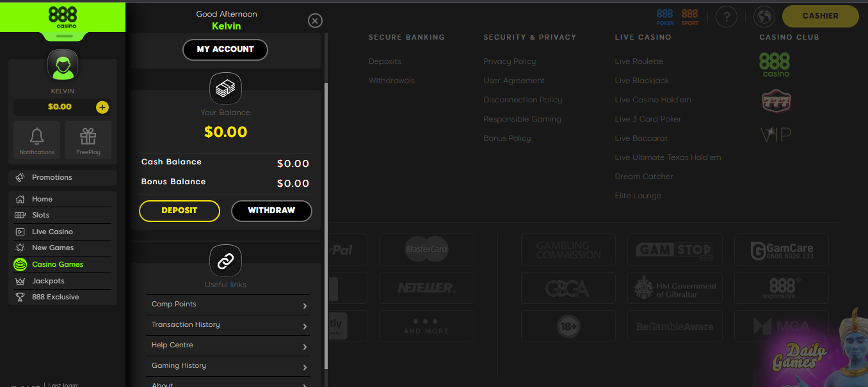Select New Games in the sidebar

click(x=63, y=248)
